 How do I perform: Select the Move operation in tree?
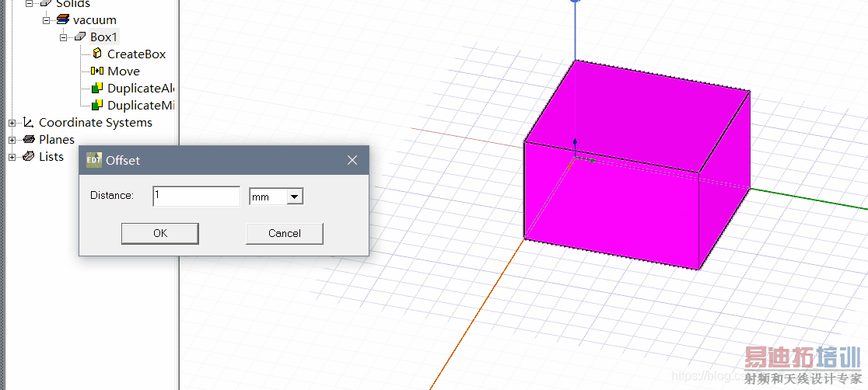(x=124, y=71)
